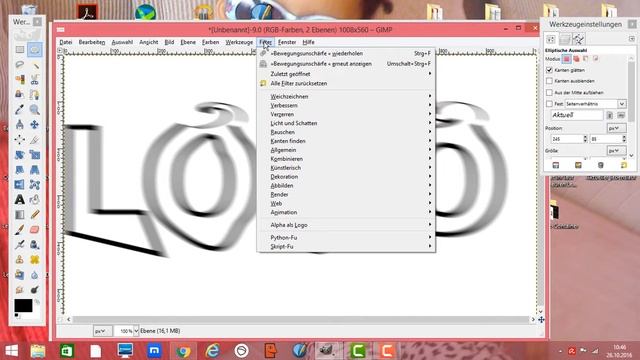Select the Heal tool

(35, 260)
